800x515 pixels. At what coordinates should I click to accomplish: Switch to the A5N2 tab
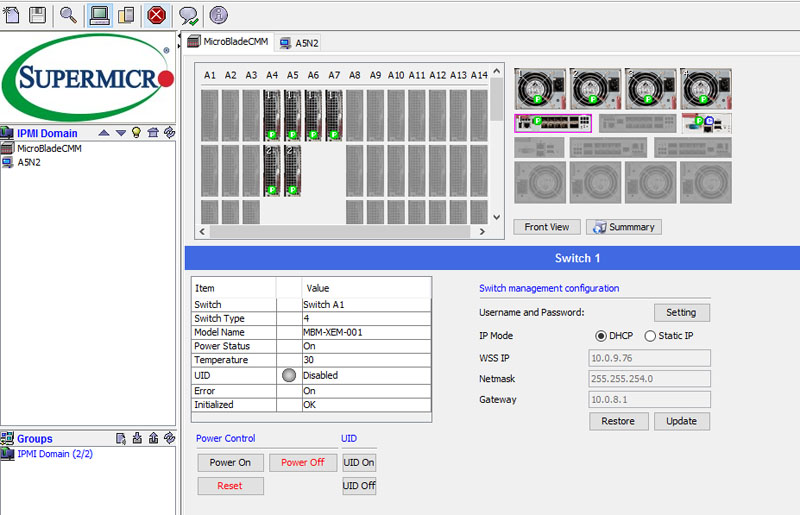point(306,42)
